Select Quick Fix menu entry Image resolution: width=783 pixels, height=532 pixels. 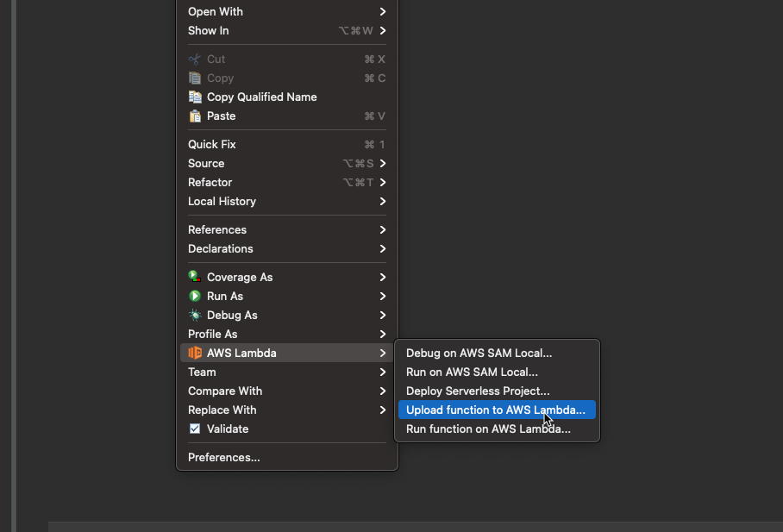tap(287, 144)
